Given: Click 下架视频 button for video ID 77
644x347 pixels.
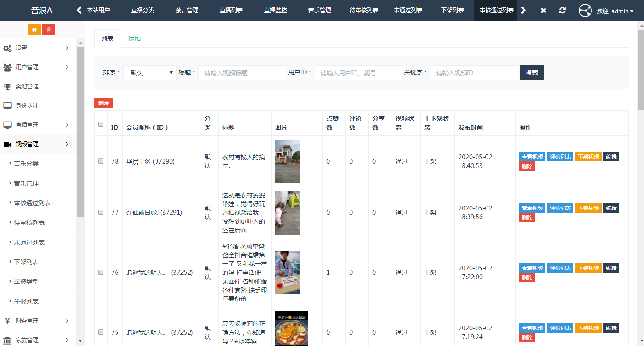Looking at the screenshot, I should tap(588, 208).
